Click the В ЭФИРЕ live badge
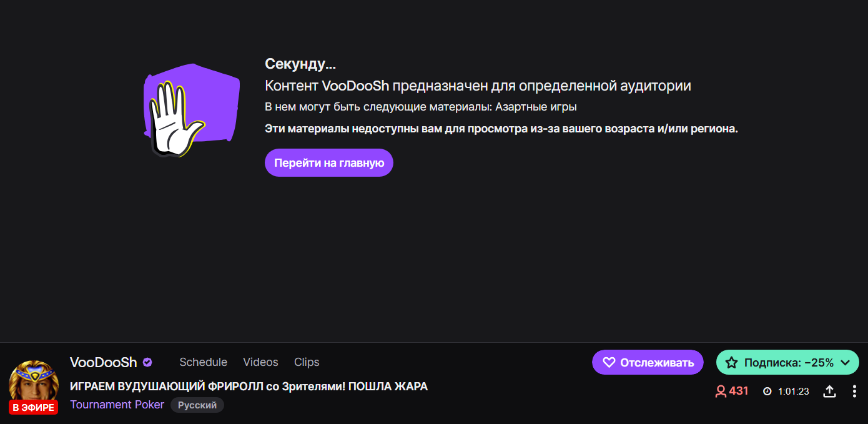The image size is (868, 424). click(33, 408)
